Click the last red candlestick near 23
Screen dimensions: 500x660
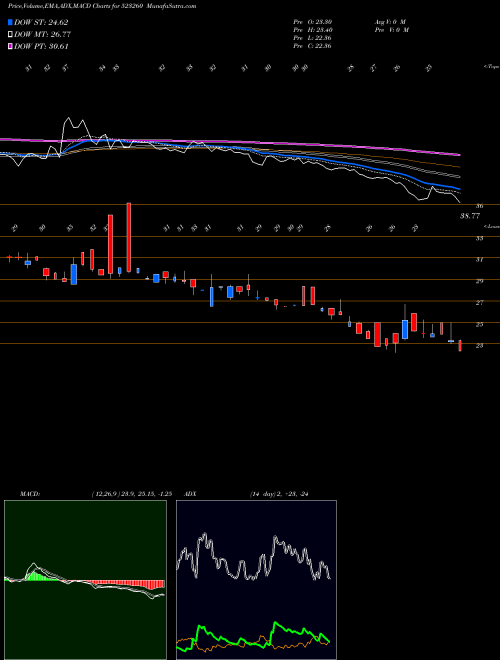pos(460,346)
